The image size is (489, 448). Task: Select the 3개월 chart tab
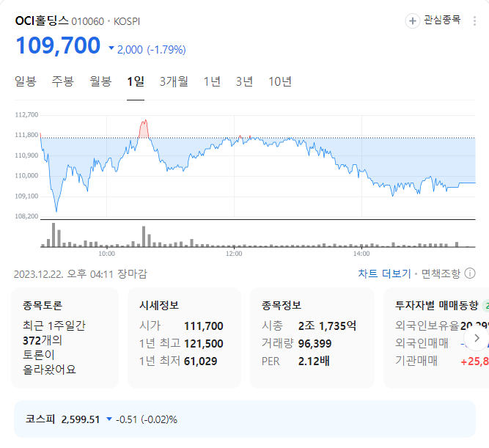pyautogui.click(x=174, y=81)
